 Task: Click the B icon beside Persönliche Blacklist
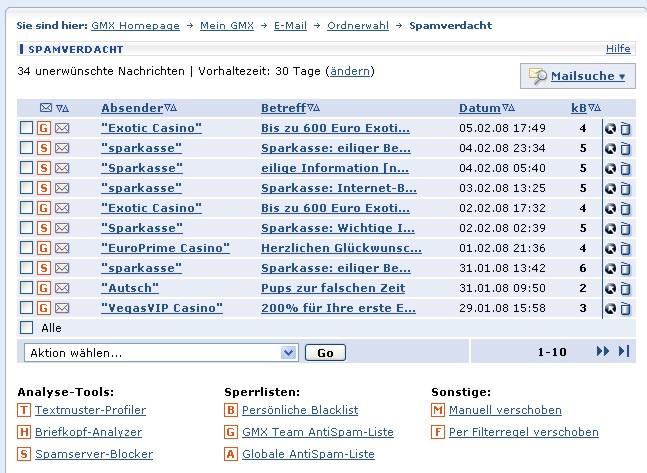click(x=231, y=410)
